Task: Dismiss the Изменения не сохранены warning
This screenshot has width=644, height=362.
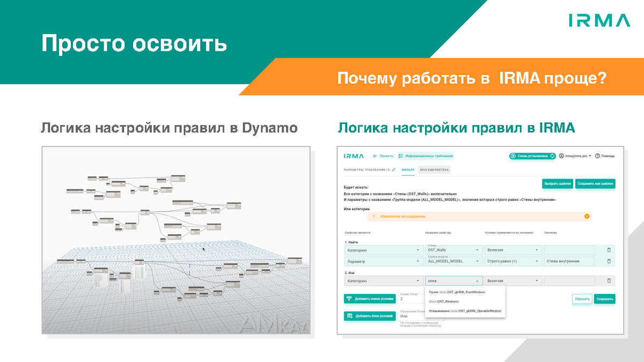Action: tap(587, 216)
